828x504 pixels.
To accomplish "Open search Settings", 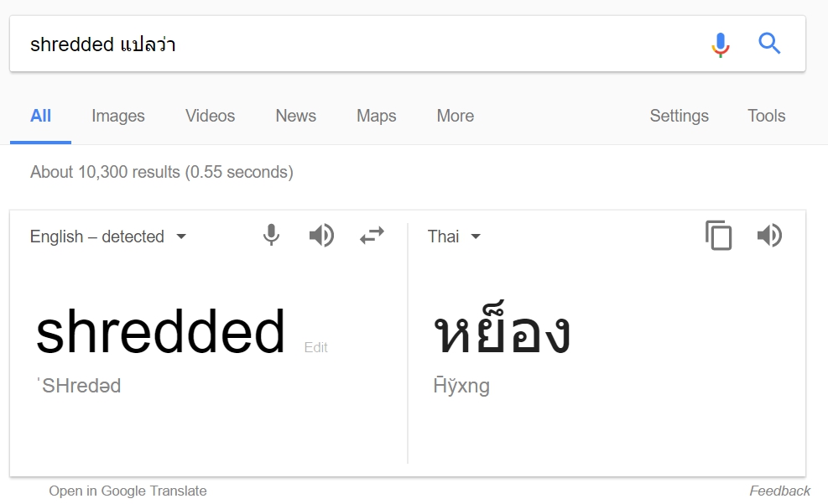I will coord(679,116).
